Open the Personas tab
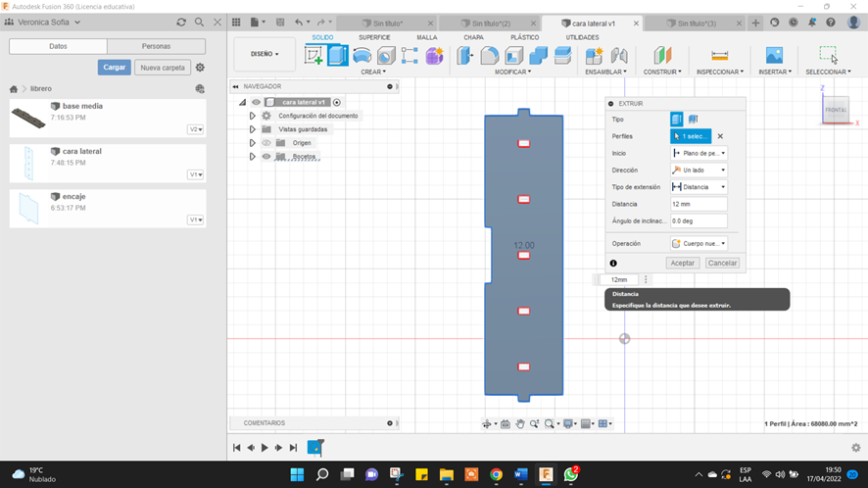The height and width of the screenshot is (488, 868). click(x=156, y=46)
